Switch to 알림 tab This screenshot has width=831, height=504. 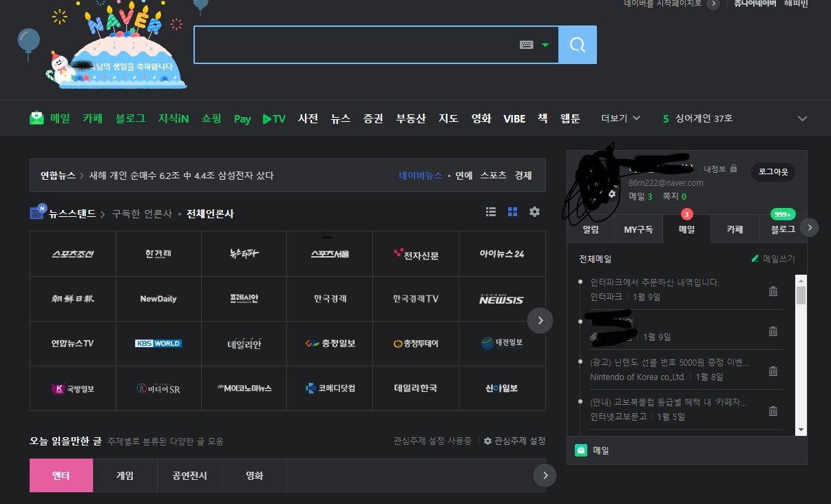coord(591,229)
